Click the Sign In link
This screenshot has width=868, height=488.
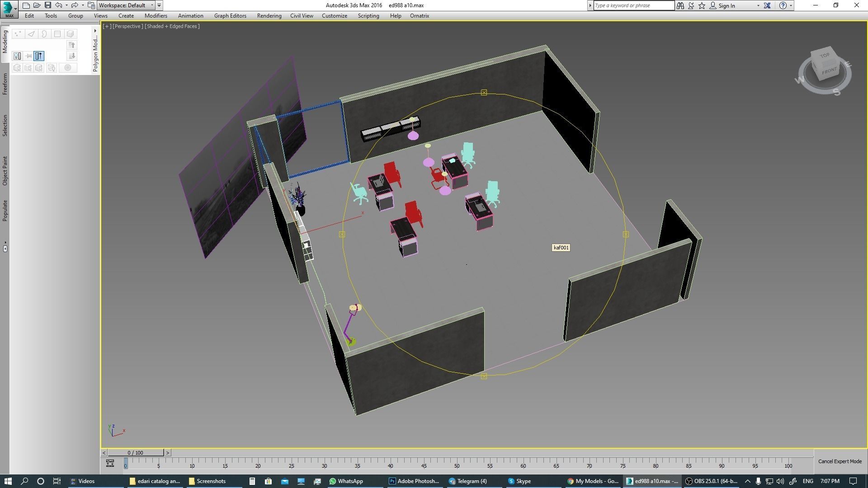pyautogui.click(x=726, y=6)
